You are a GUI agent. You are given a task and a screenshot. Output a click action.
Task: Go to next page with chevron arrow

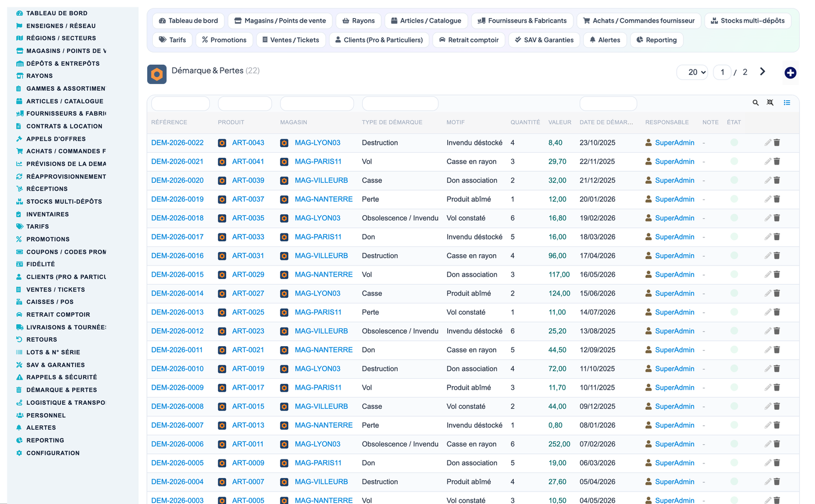pos(763,72)
